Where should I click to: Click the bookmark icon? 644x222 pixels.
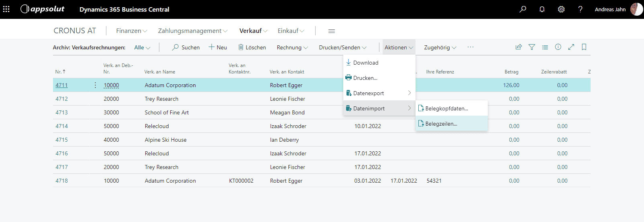584,47
